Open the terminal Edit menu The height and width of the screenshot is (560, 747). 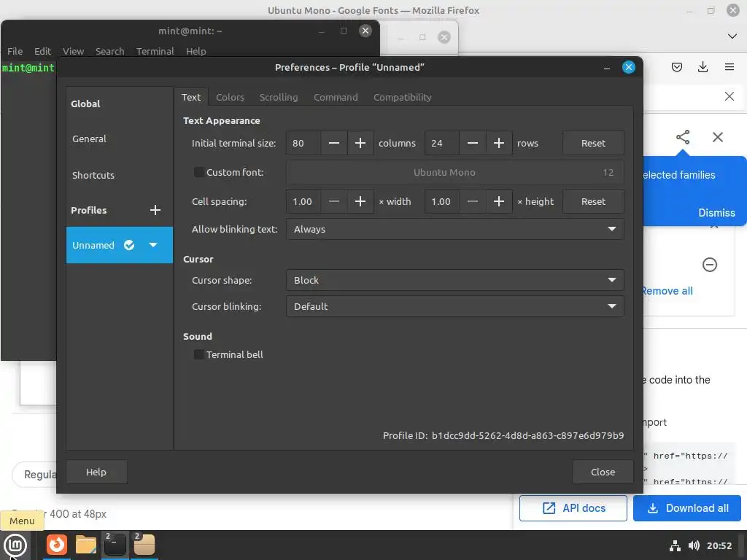[x=42, y=52]
